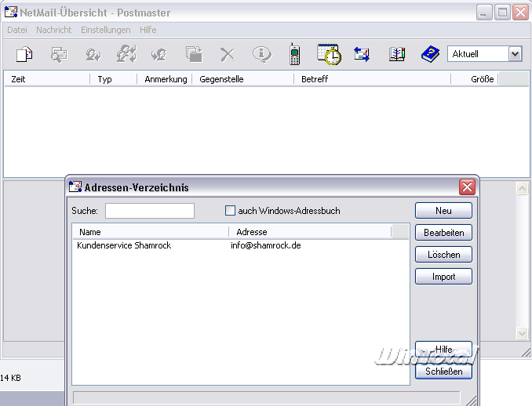This screenshot has width=532, height=406.
Task: Click the Betreff column header
Action: tap(372, 79)
